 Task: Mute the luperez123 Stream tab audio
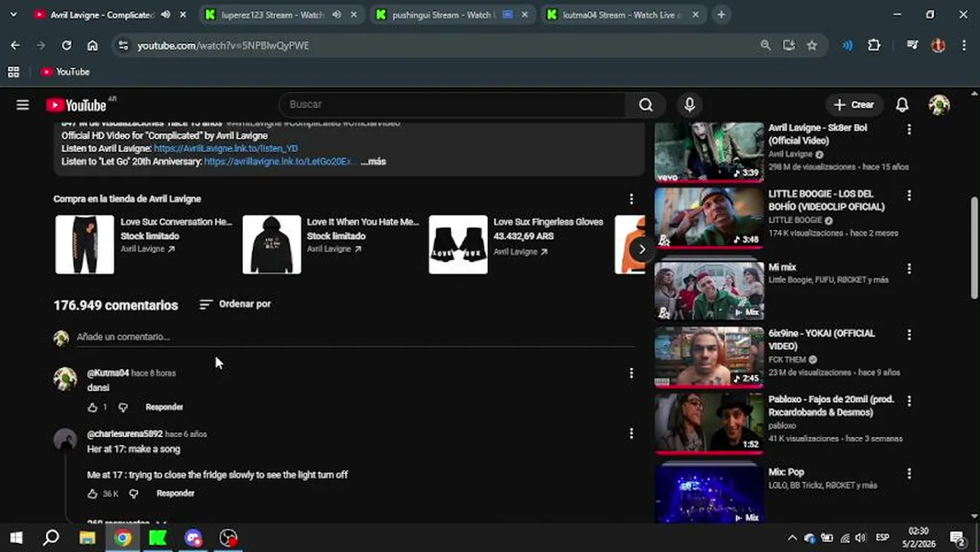point(337,15)
